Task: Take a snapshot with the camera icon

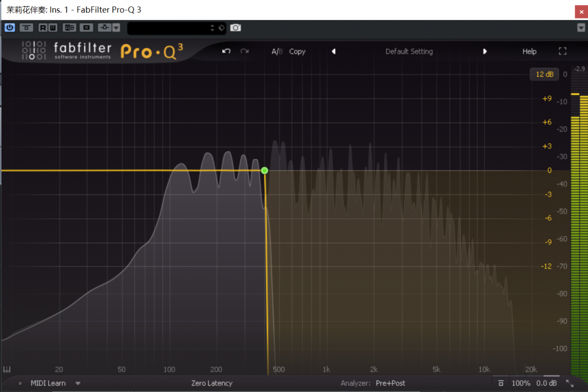Action: pos(235,28)
